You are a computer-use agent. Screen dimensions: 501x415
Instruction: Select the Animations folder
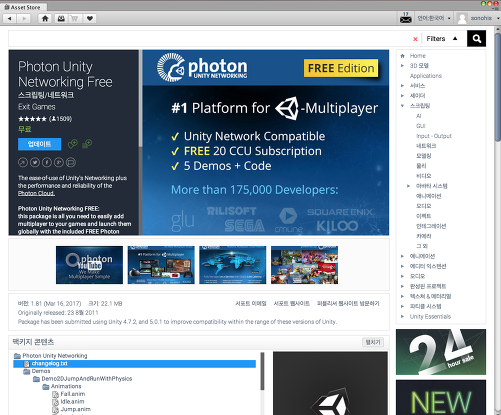pos(66,386)
